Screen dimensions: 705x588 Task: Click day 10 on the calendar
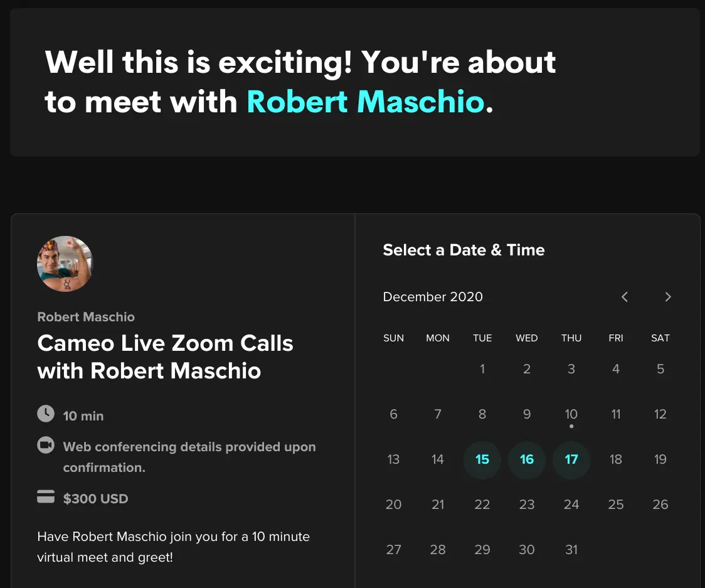571,414
